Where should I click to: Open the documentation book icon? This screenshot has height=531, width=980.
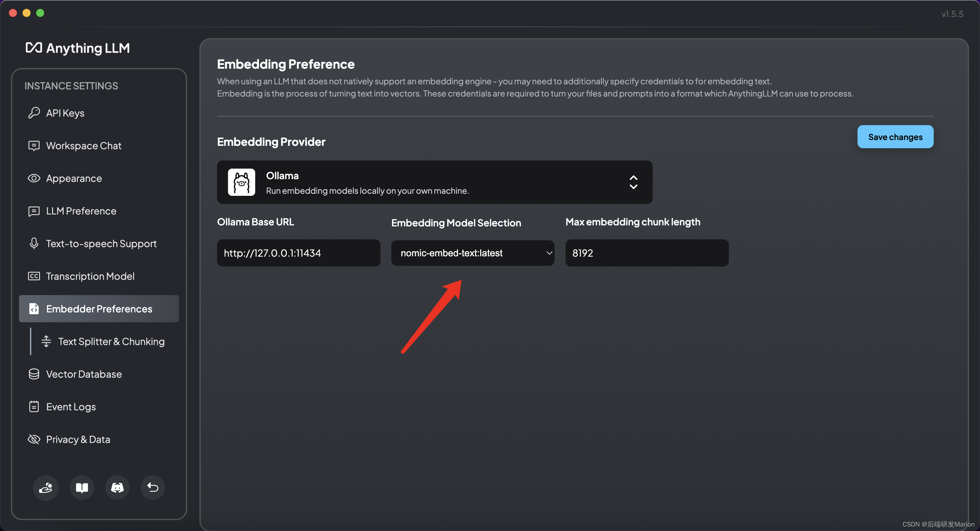(82, 487)
